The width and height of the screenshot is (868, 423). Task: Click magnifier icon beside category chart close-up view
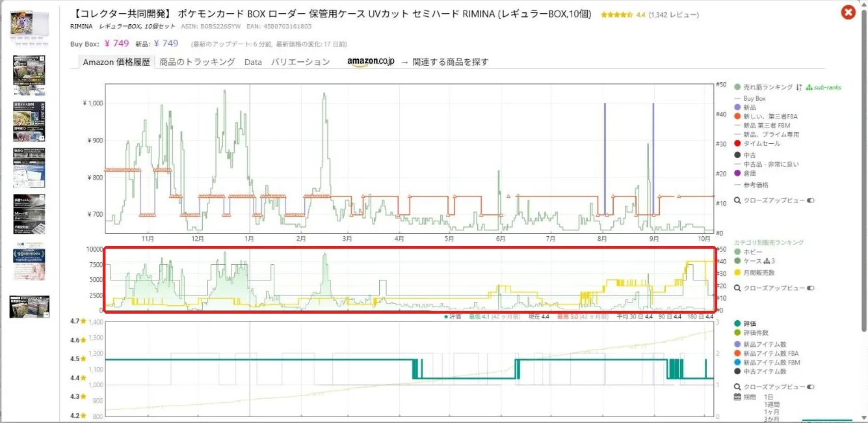(x=737, y=288)
